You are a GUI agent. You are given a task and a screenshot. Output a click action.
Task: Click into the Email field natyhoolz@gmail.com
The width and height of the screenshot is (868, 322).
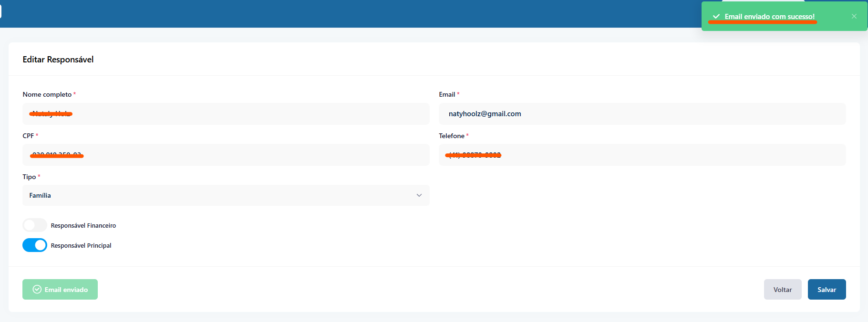coord(642,114)
